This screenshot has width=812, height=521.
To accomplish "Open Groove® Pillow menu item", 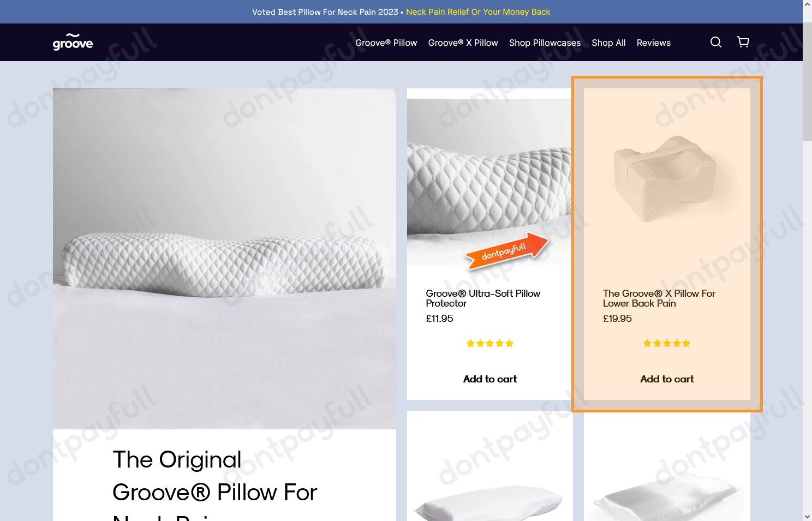I will click(386, 43).
